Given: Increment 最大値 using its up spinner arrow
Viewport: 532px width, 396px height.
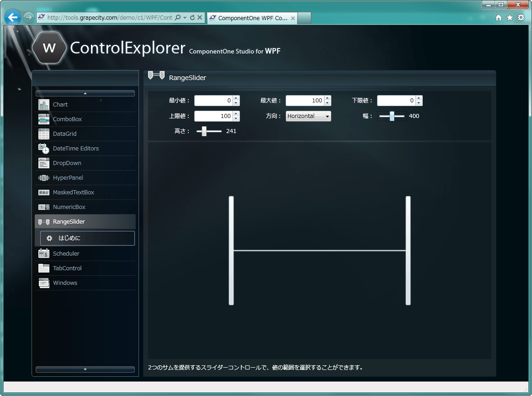Looking at the screenshot, I should [x=327, y=98].
